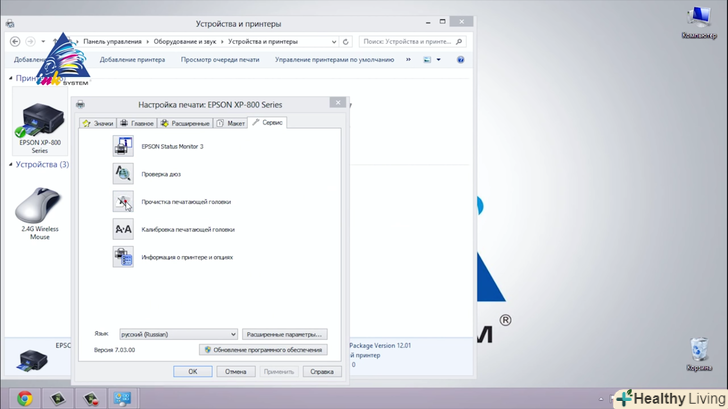Viewport: 728px width, 409px height.
Task: Click the Справка button
Action: click(322, 371)
